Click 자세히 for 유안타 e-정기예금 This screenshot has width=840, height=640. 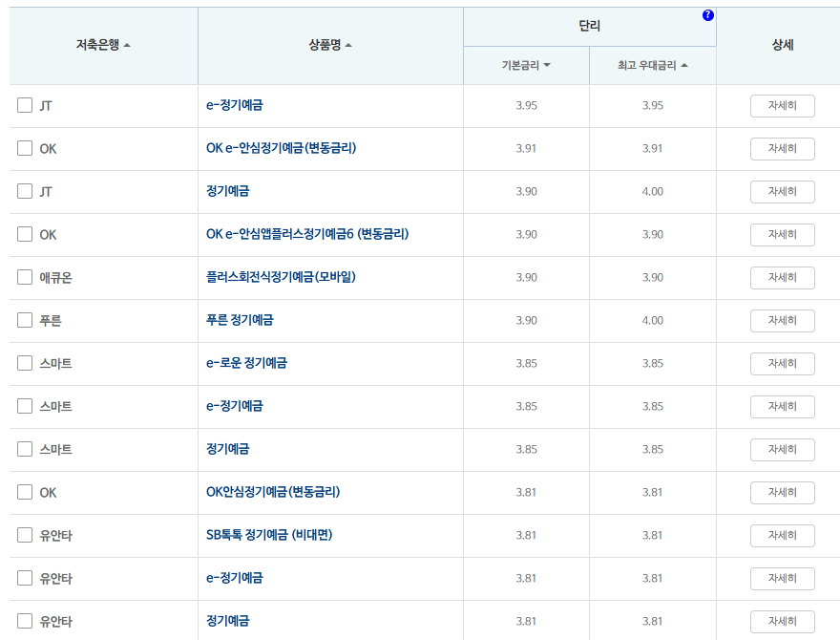782,578
